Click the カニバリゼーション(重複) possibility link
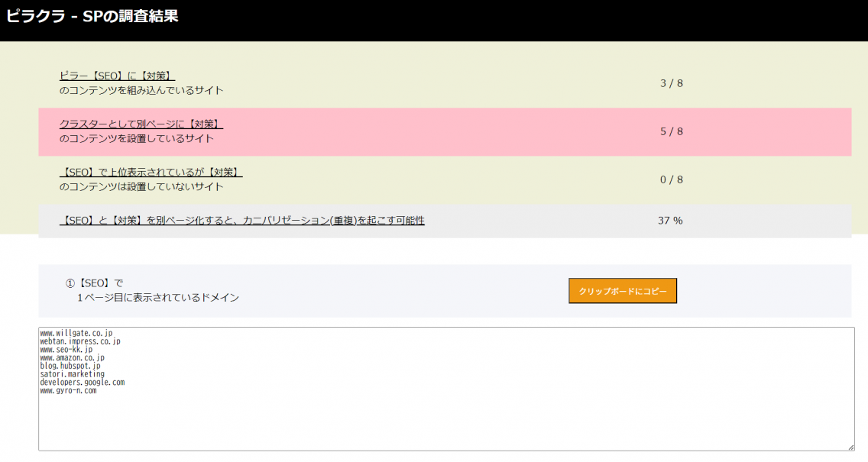This screenshot has width=868, height=462. (x=241, y=221)
